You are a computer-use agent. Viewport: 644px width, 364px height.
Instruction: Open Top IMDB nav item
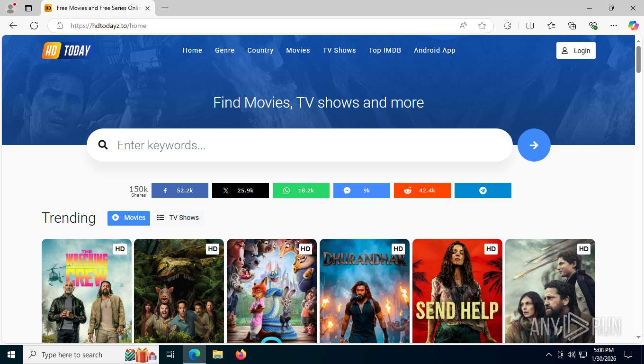pyautogui.click(x=385, y=50)
